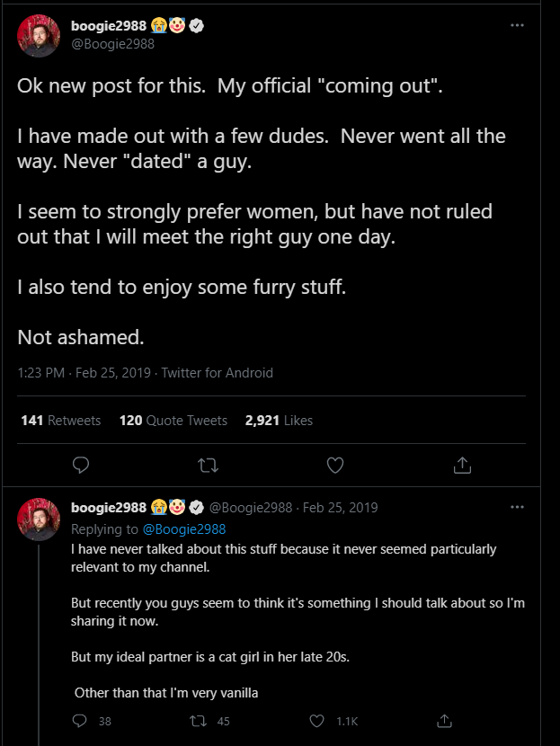Viewport: 560px width, 746px height.
Task: Open more options menu on main tweet
Action: coord(516,25)
